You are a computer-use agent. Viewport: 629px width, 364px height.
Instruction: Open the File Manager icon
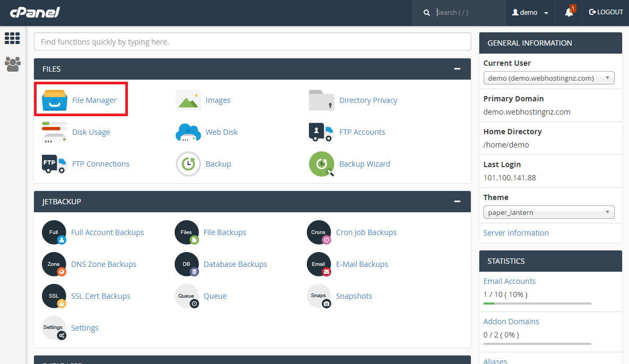tap(55, 100)
